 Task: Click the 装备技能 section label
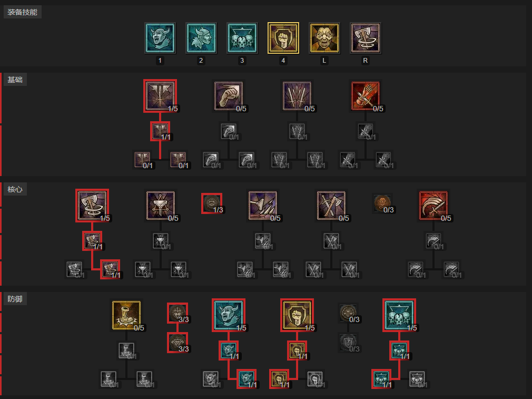pos(22,12)
